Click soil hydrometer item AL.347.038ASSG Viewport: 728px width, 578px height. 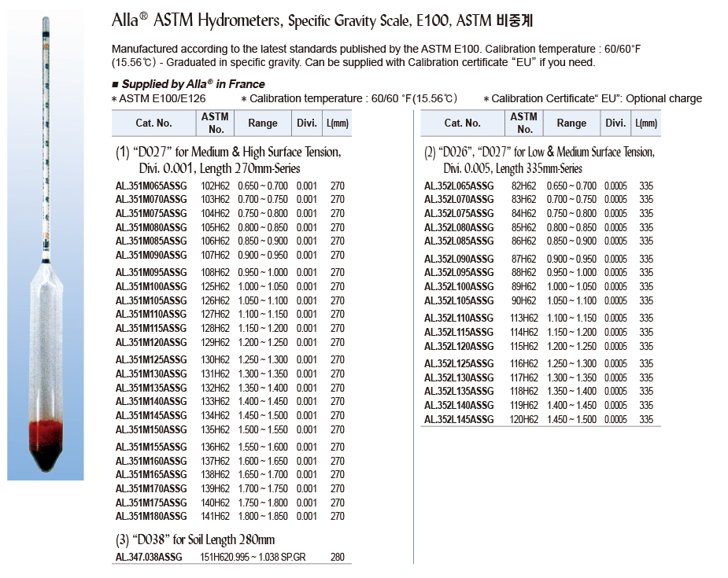[x=149, y=557]
